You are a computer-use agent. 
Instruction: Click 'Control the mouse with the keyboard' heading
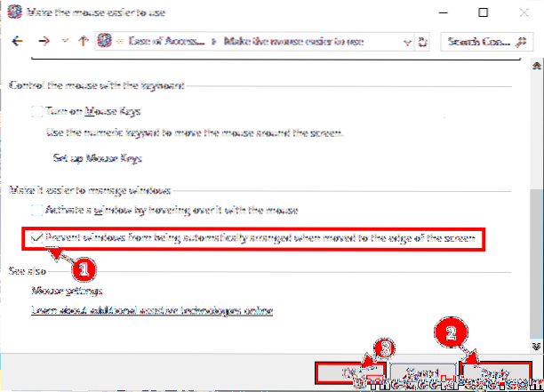[x=97, y=85]
